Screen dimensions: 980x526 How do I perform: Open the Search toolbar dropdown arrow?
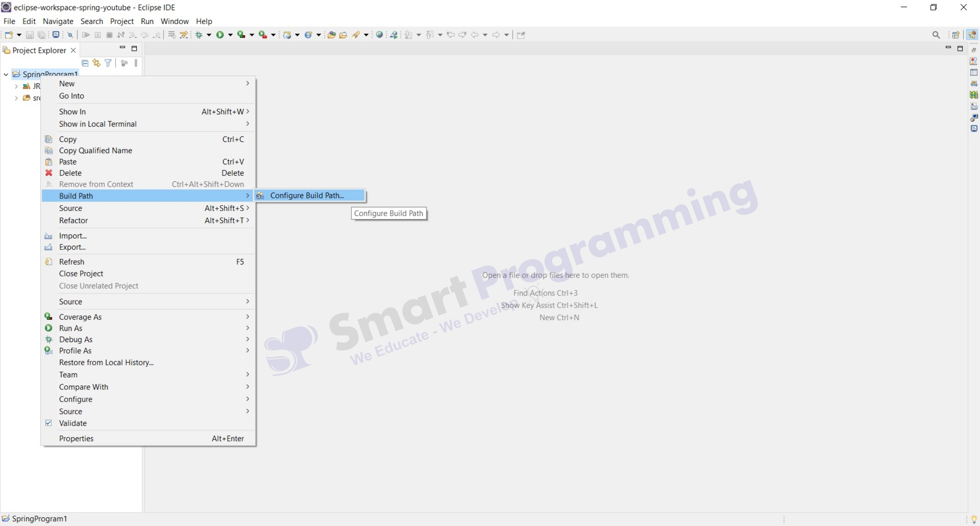tap(366, 35)
